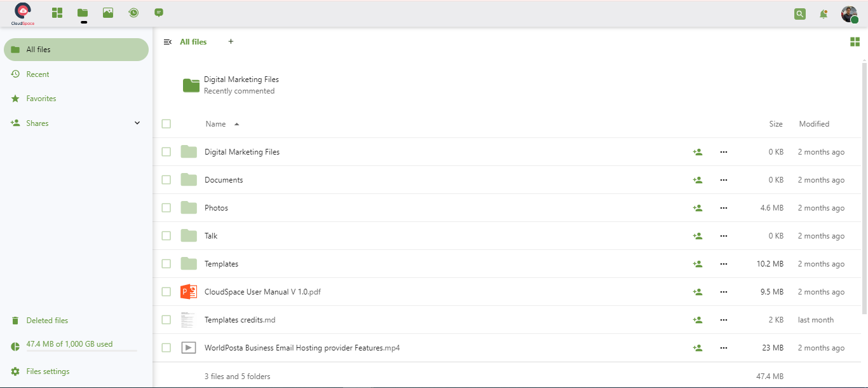Open the notifications bell

point(824,13)
